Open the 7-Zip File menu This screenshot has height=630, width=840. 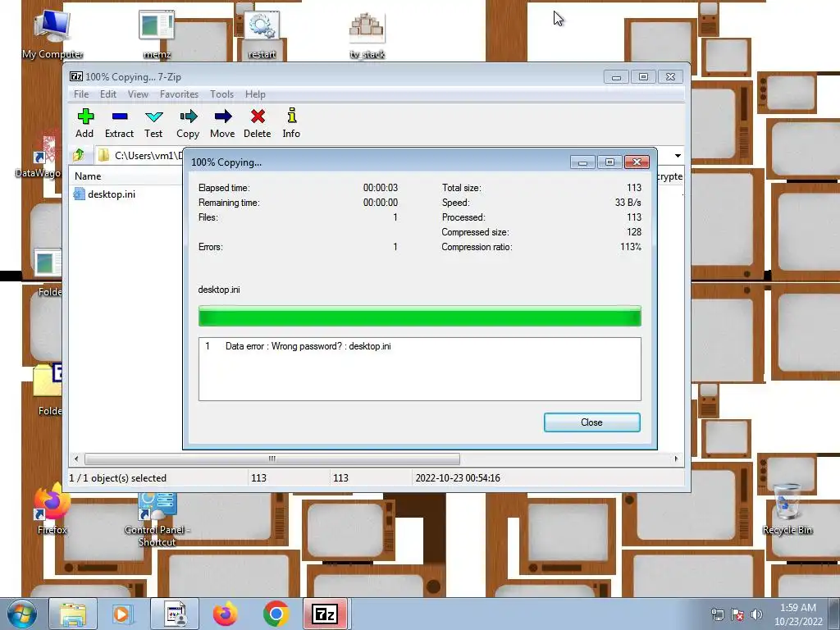click(x=81, y=94)
